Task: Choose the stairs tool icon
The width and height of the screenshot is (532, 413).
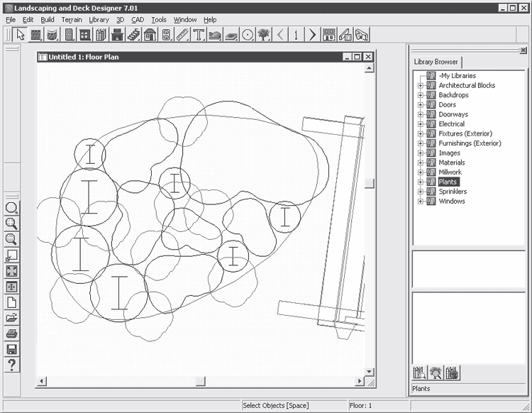Action: click(134, 35)
